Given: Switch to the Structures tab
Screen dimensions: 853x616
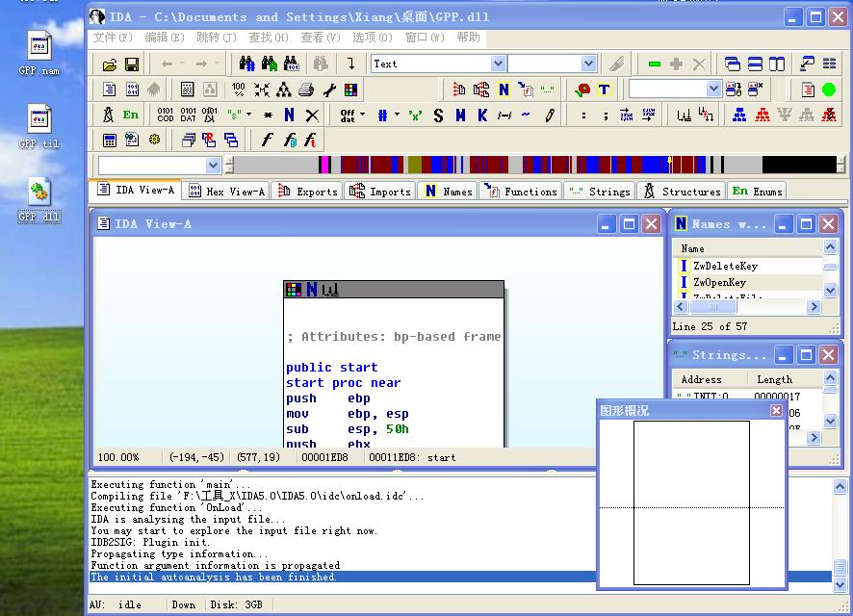Looking at the screenshot, I should (683, 191).
